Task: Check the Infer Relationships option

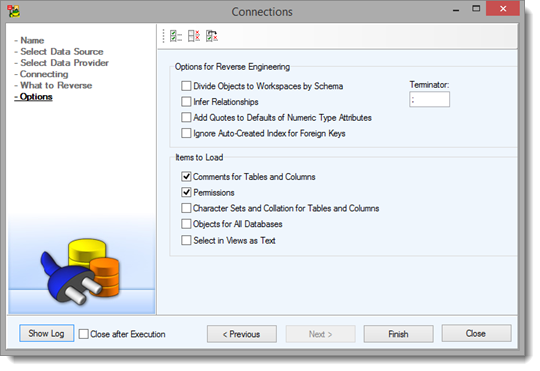Action: (186, 102)
